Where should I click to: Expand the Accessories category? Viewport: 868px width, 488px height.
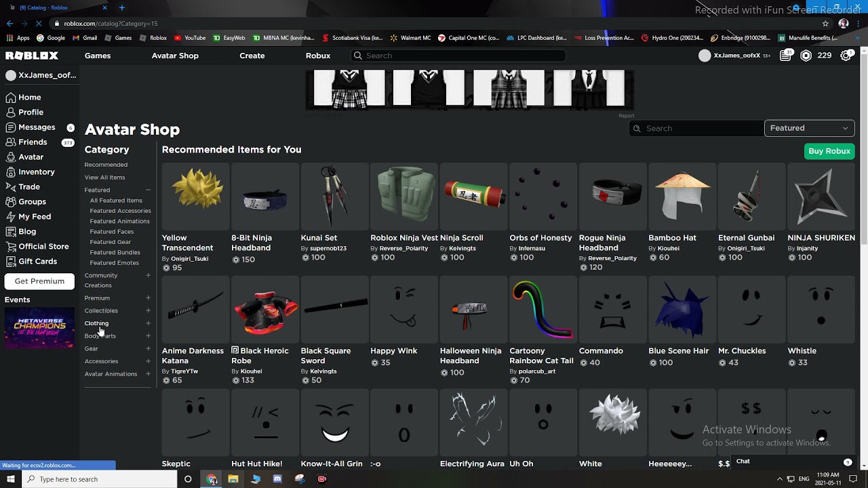[148, 361]
